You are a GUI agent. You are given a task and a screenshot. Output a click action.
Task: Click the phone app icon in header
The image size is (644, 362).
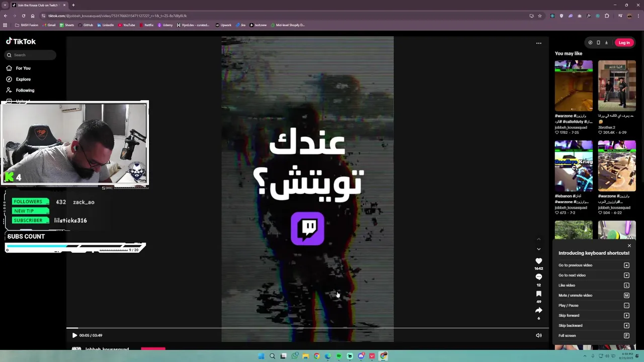point(598,43)
